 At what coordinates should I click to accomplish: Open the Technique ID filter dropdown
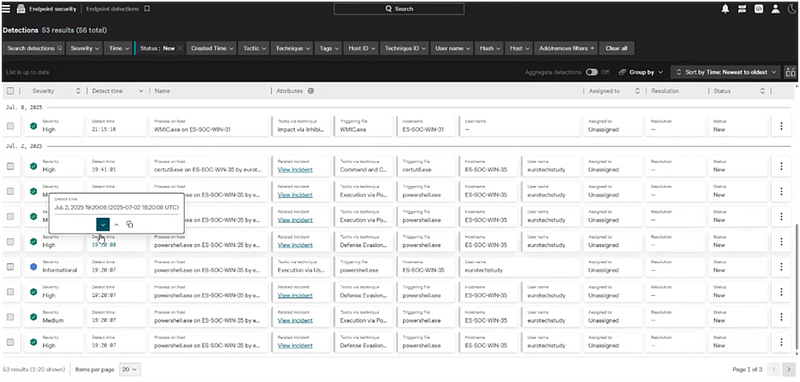[x=405, y=48]
